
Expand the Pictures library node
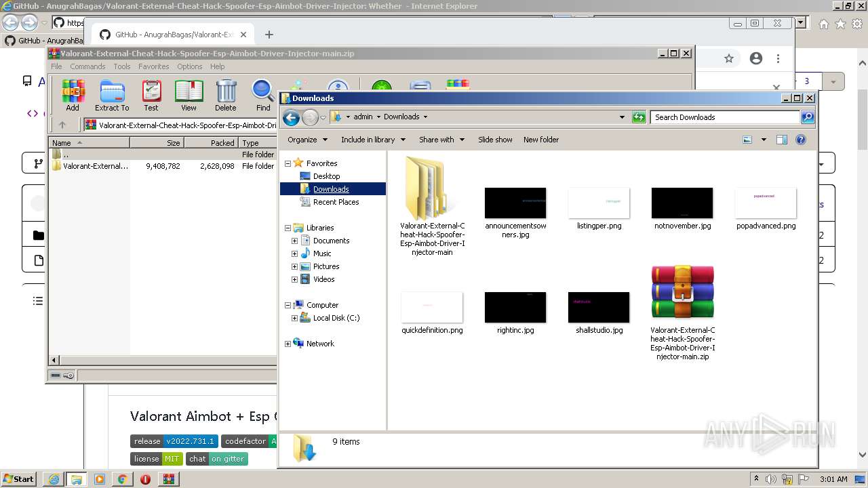(294, 266)
